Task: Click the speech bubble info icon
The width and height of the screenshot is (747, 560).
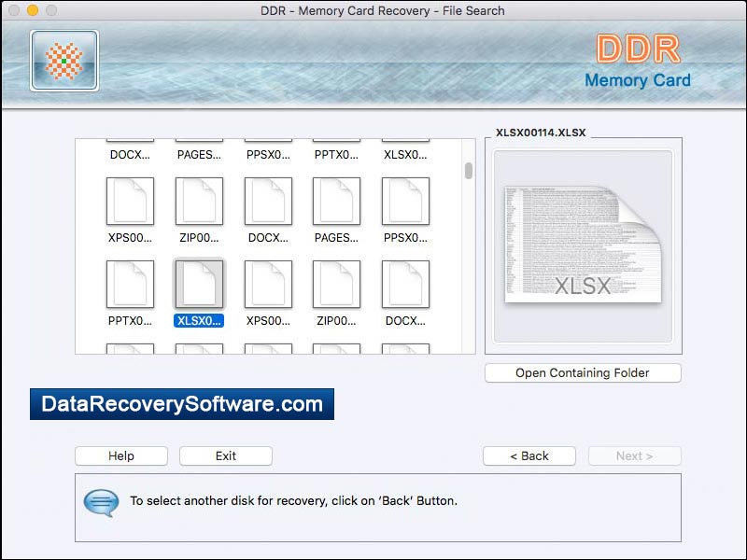Action: 100,501
